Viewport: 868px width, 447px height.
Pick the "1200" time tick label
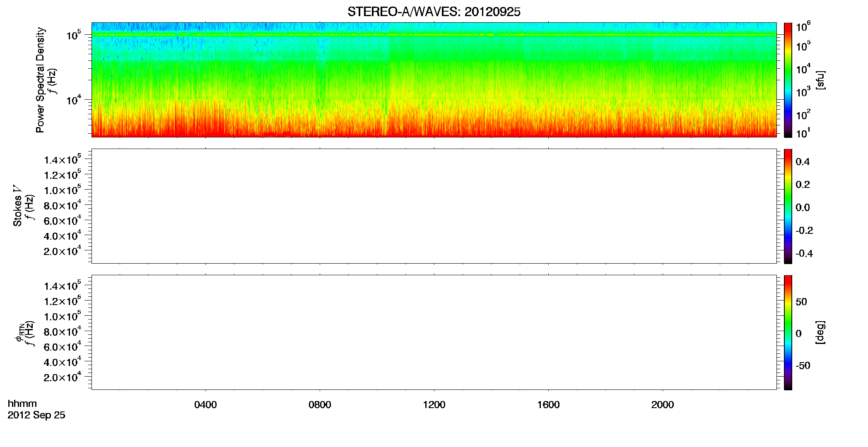pyautogui.click(x=434, y=405)
